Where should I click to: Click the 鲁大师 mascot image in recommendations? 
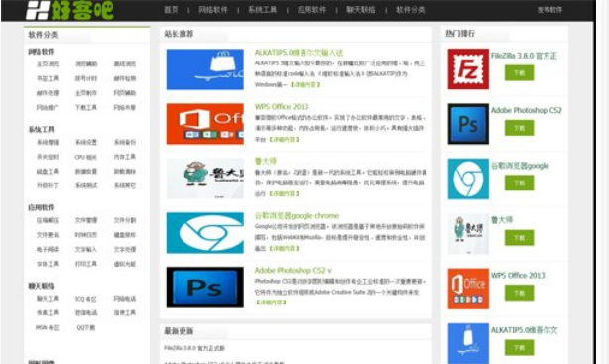pyautogui.click(x=205, y=179)
